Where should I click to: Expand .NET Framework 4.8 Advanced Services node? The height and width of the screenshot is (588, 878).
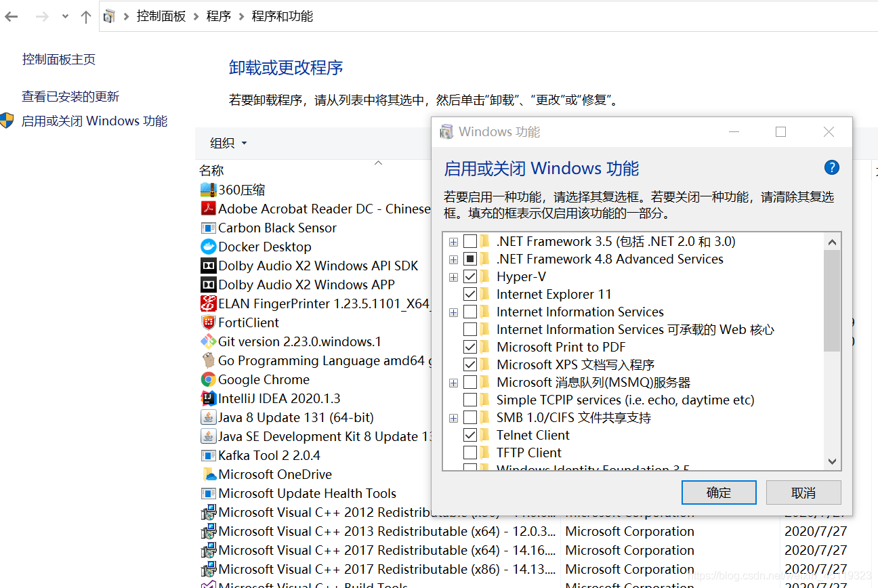point(453,259)
